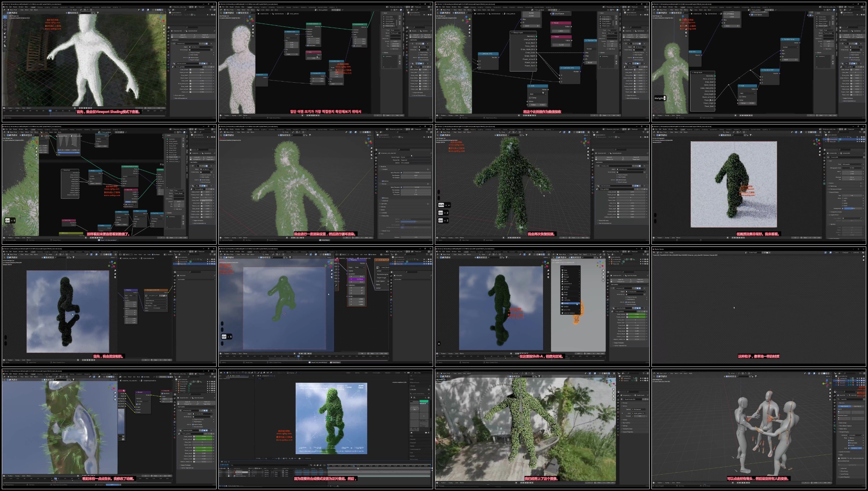The image size is (868, 491).
Task: Open the compositing frame with blue sky poster
Action: 326,429
